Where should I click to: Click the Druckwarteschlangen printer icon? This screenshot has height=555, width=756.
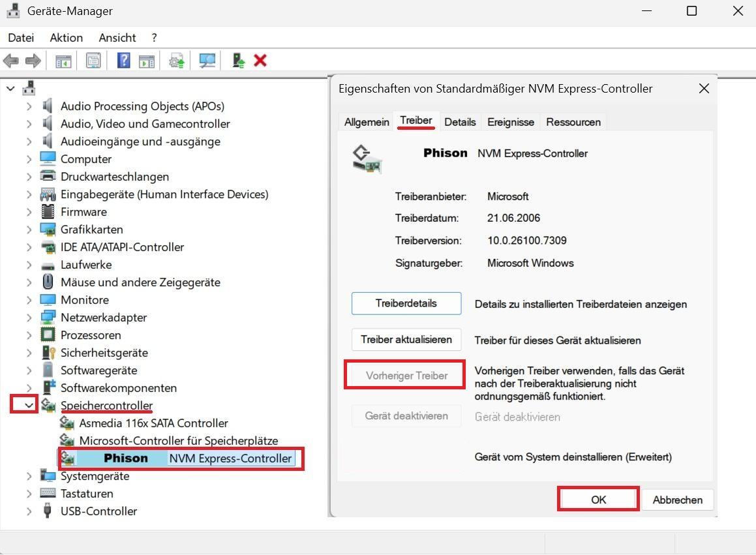48,176
